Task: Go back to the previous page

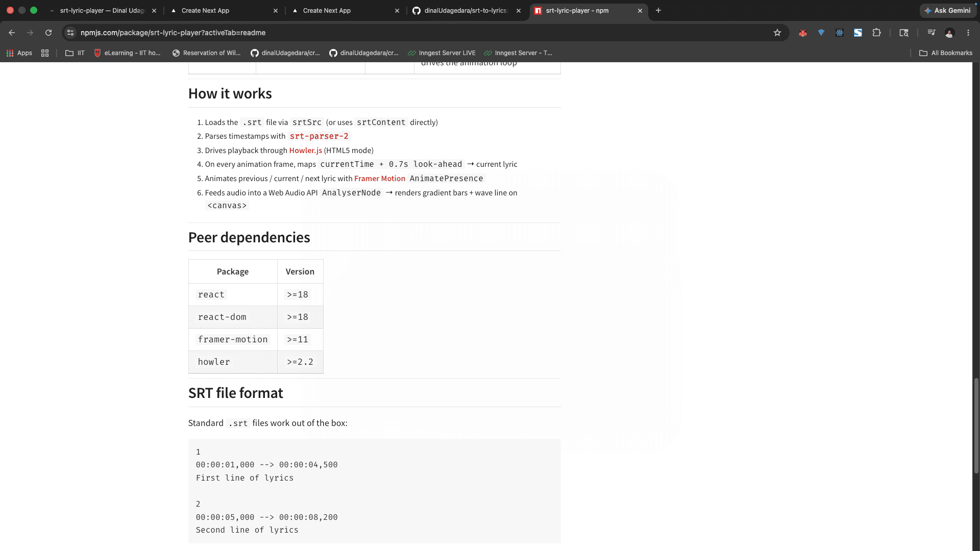Action: (12, 33)
